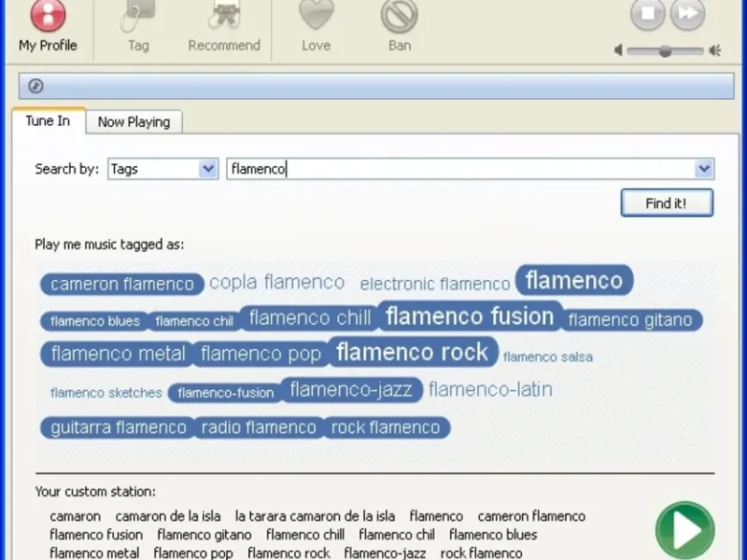Click into the flamenco search field

460,169
